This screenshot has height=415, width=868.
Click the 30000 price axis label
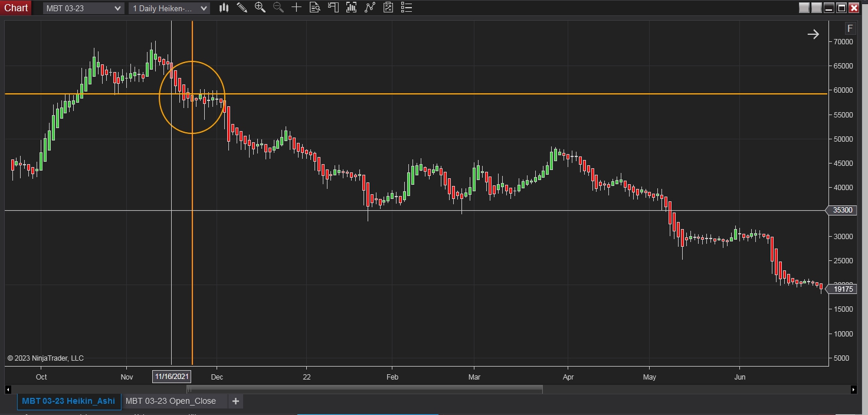pos(843,236)
